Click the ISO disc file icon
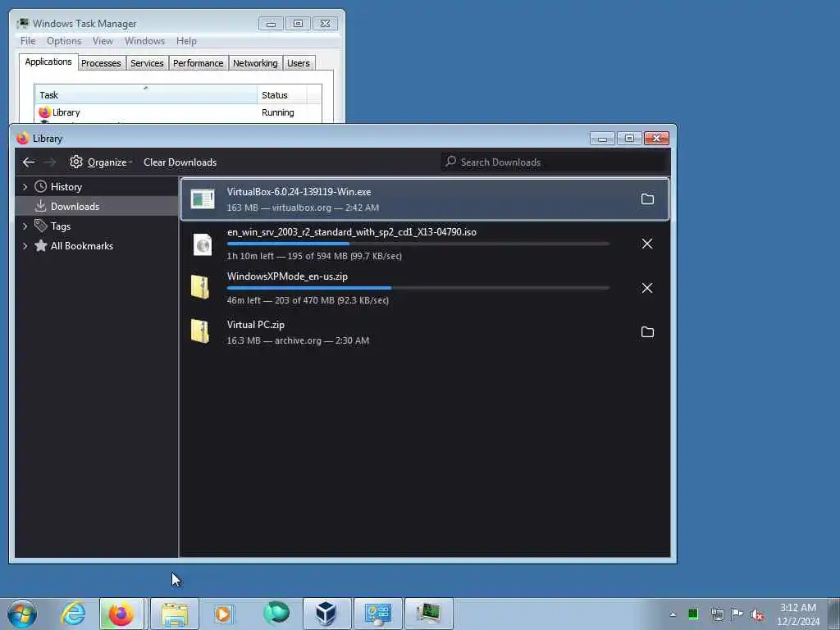The width and height of the screenshot is (840, 630). pos(203,244)
